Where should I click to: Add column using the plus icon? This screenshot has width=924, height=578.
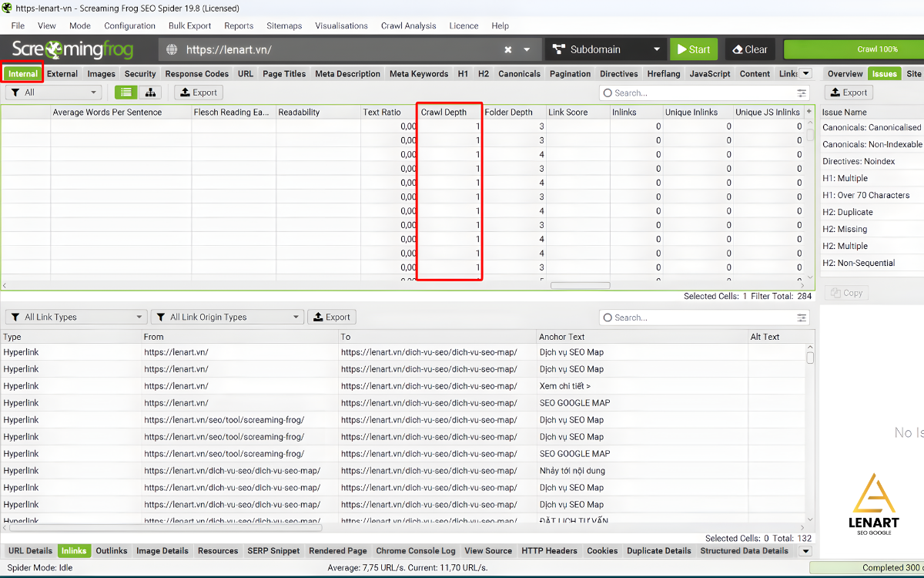click(x=808, y=112)
